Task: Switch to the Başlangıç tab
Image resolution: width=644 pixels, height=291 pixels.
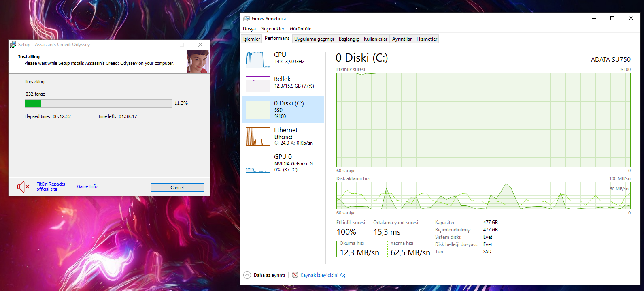Action: click(349, 39)
